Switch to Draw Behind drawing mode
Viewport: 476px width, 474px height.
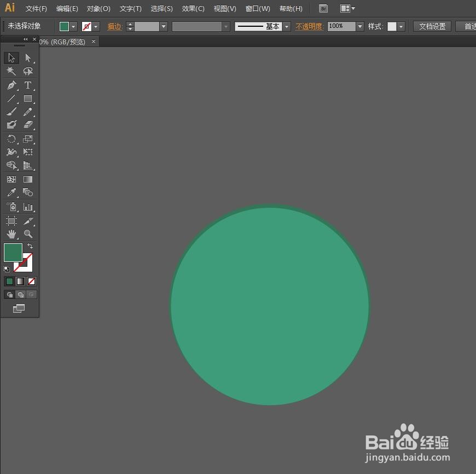tap(20, 294)
